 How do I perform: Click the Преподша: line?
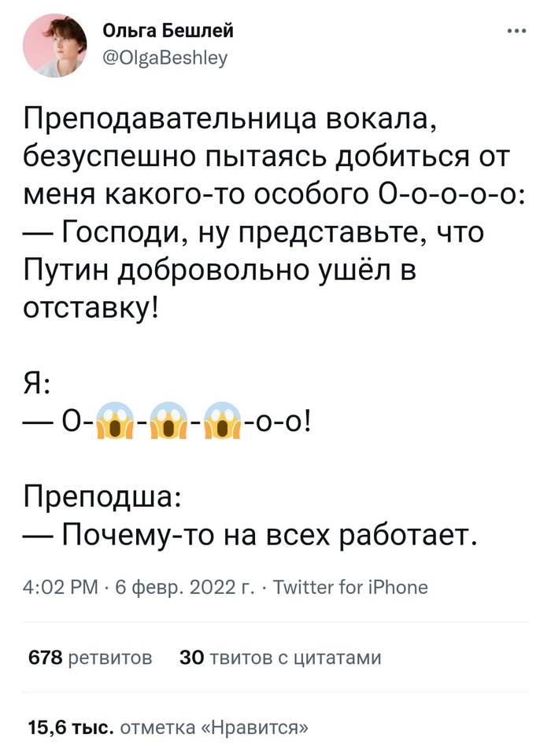[x=103, y=497]
